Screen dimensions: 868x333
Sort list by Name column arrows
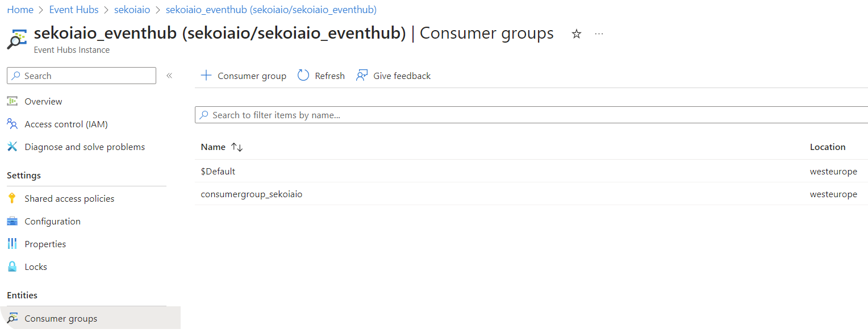coord(237,147)
